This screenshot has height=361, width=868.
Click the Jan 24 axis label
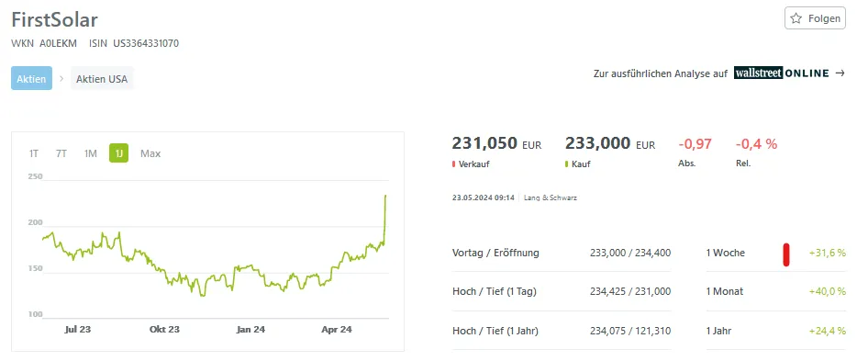[250, 330]
